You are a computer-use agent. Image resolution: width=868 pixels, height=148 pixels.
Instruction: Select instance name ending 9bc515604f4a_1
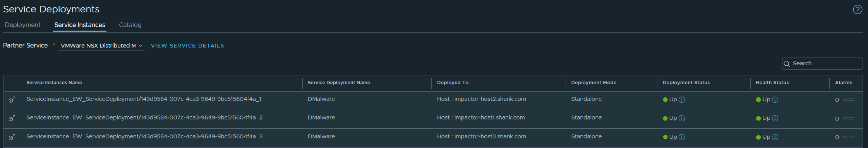click(144, 99)
